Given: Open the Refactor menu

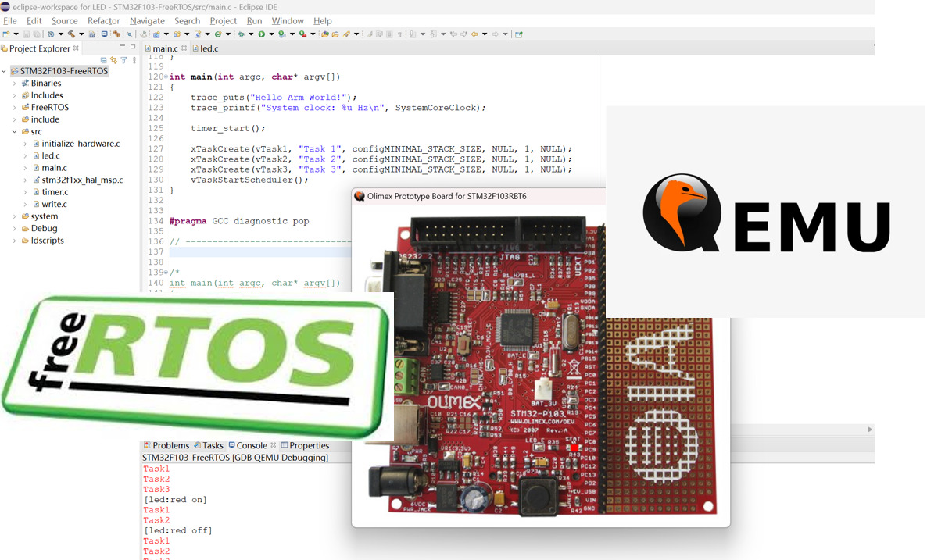Looking at the screenshot, I should click(x=103, y=21).
